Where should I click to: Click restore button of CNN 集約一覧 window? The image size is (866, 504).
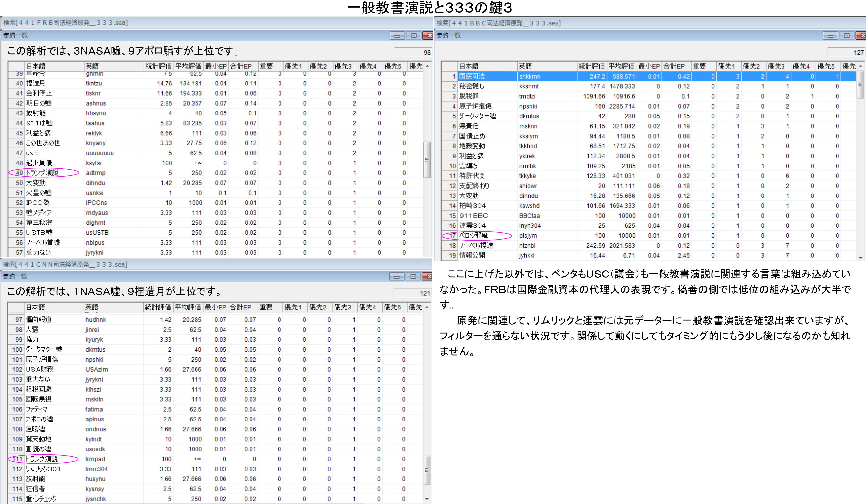(413, 277)
